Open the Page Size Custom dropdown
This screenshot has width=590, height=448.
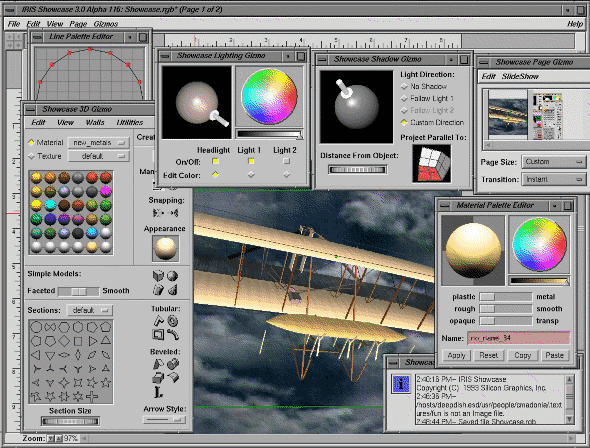pos(554,162)
